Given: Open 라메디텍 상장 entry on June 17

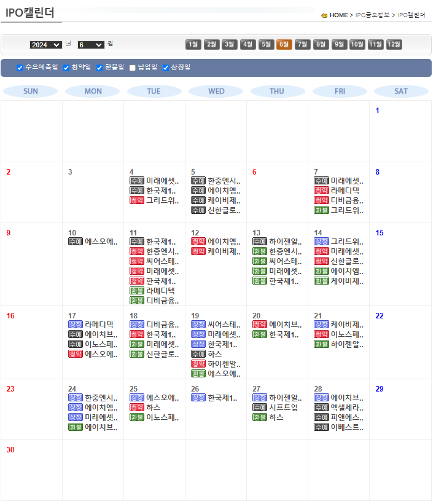Looking at the screenshot, I should point(99,325).
